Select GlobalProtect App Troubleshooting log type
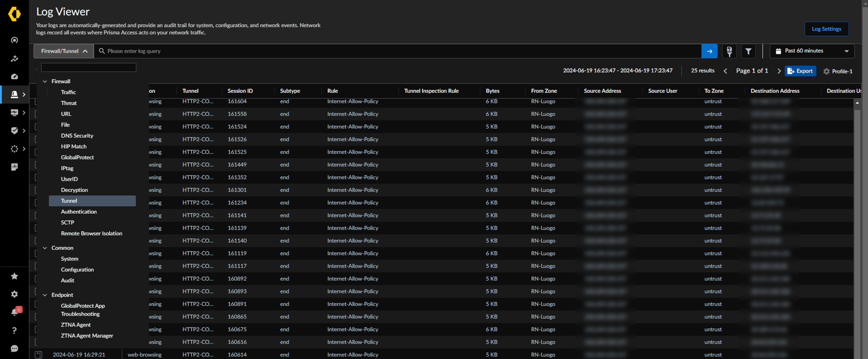Image resolution: width=868 pixels, height=359 pixels. pos(83,310)
